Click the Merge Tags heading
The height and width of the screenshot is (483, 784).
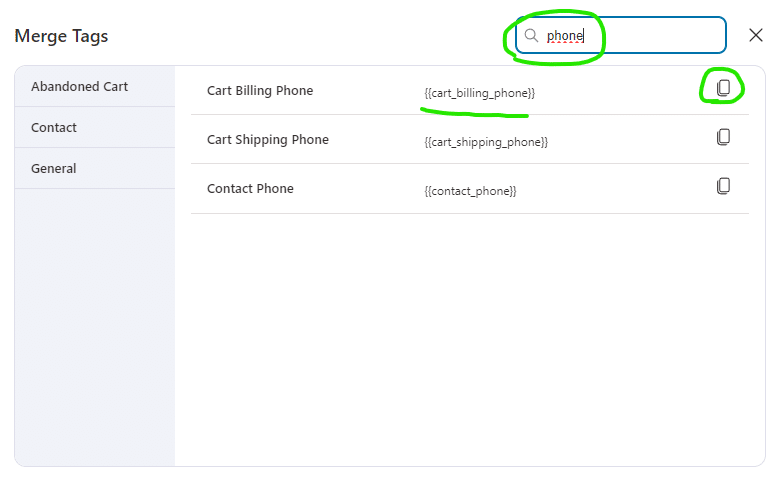pyautogui.click(x=61, y=36)
